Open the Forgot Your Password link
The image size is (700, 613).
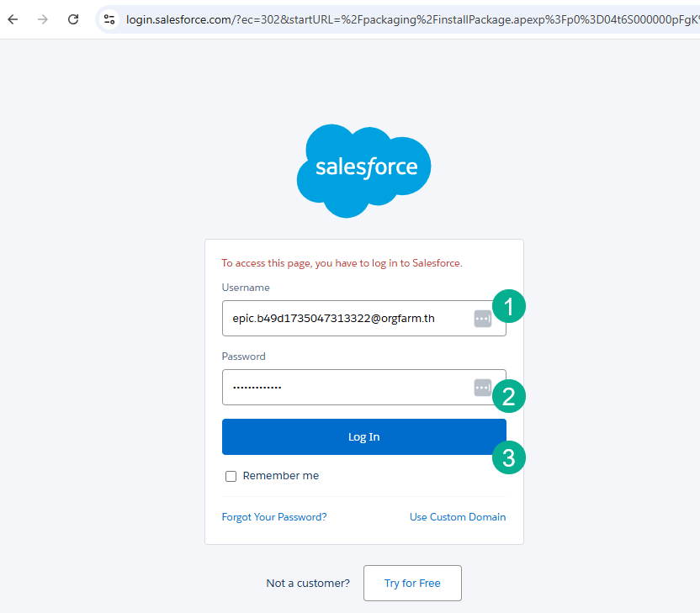tap(274, 517)
